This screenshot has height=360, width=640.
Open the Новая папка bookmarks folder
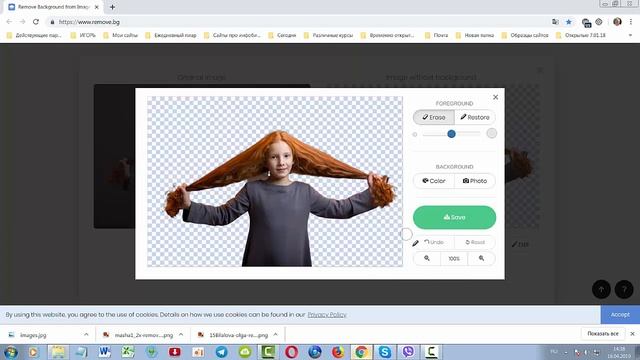click(475, 36)
